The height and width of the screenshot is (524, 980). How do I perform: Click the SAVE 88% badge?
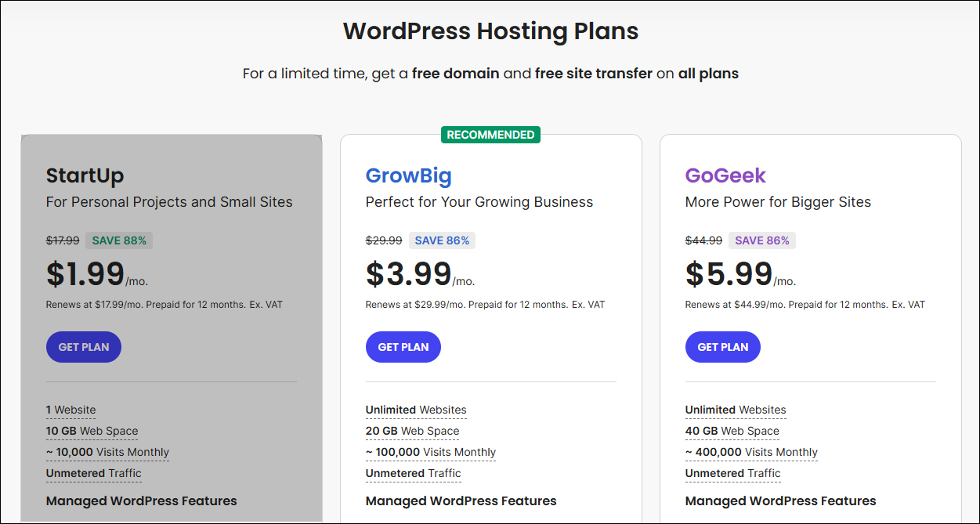119,240
